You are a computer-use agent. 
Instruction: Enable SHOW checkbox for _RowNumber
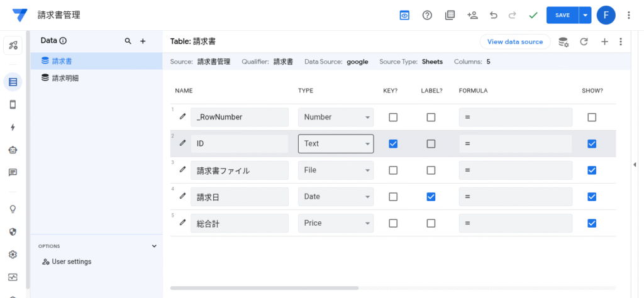tap(591, 117)
